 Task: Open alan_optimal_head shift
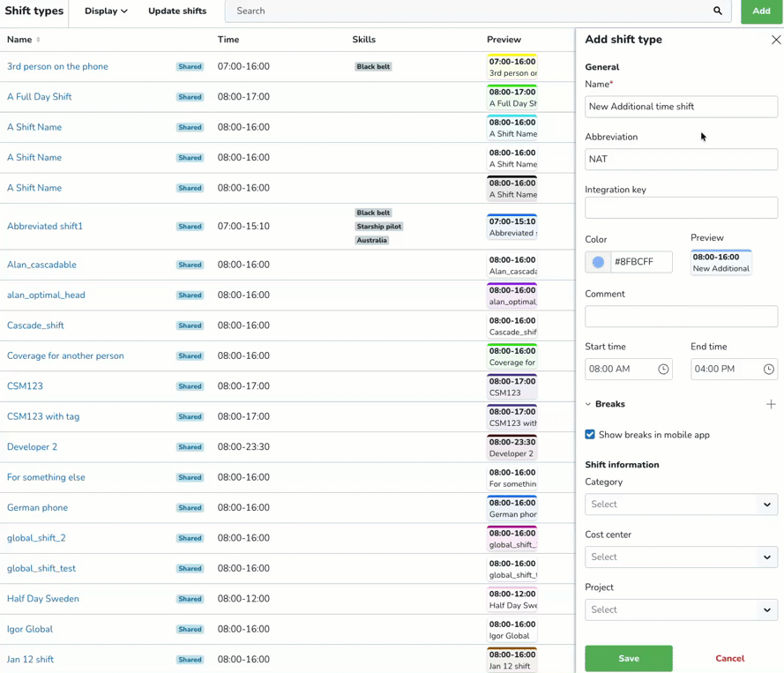coord(46,295)
